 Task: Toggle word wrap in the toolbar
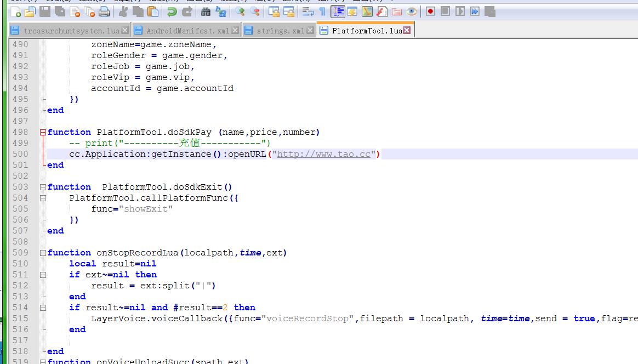(x=308, y=11)
